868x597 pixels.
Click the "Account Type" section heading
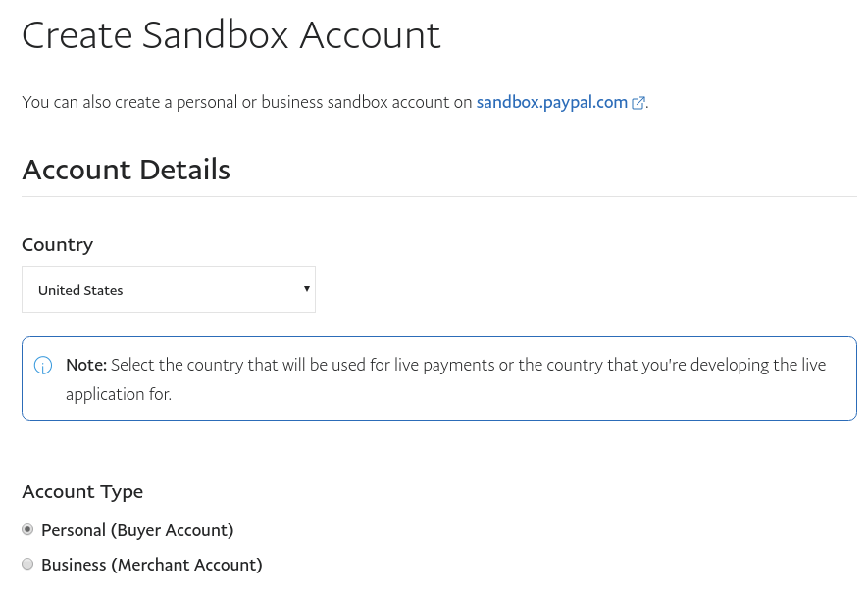(x=82, y=491)
